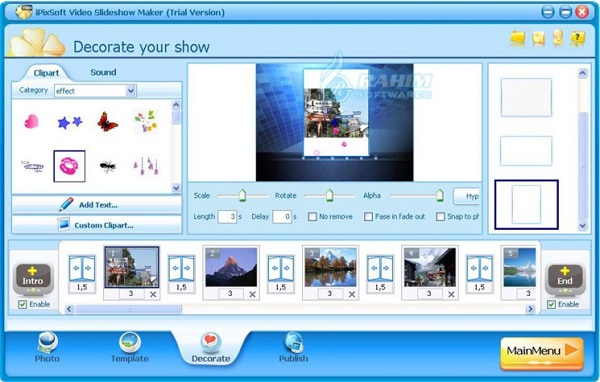The height and width of the screenshot is (382, 600).
Task: Click the End plus button
Action: coord(565,279)
